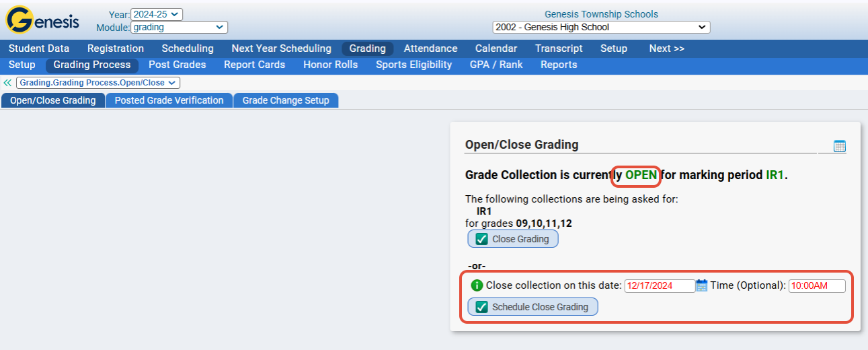
Task: Click the close date field 12/17/2024
Action: [x=660, y=285]
